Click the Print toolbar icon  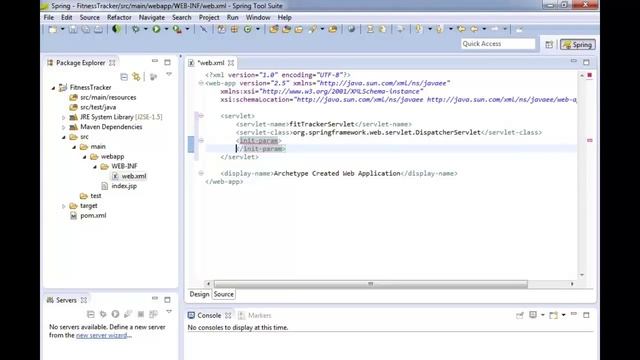click(98, 29)
